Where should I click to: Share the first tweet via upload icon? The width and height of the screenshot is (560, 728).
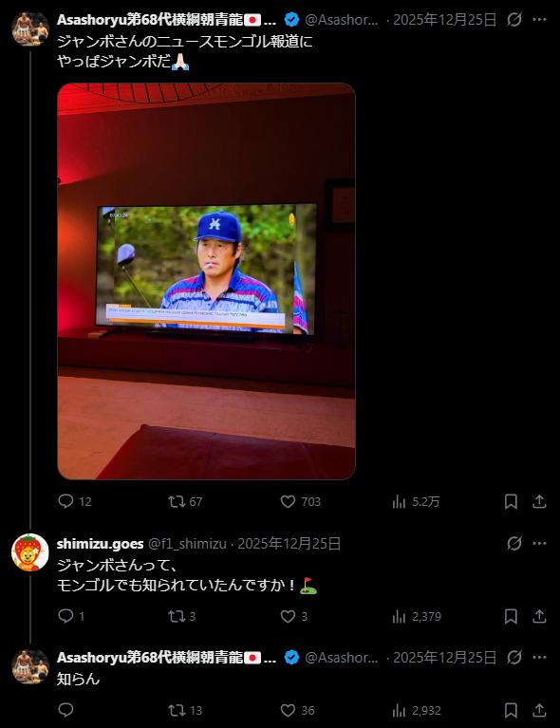539,501
